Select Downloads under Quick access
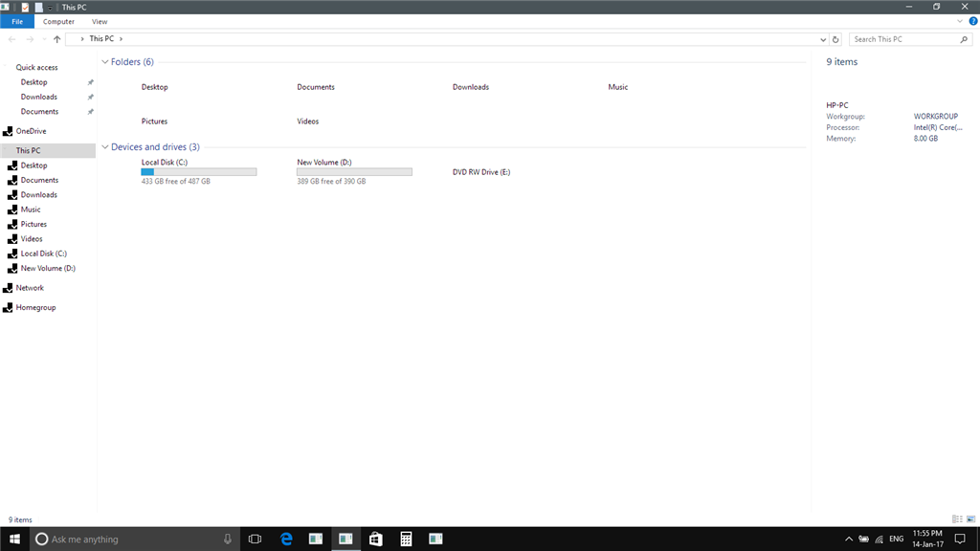980x551 pixels. 38,97
